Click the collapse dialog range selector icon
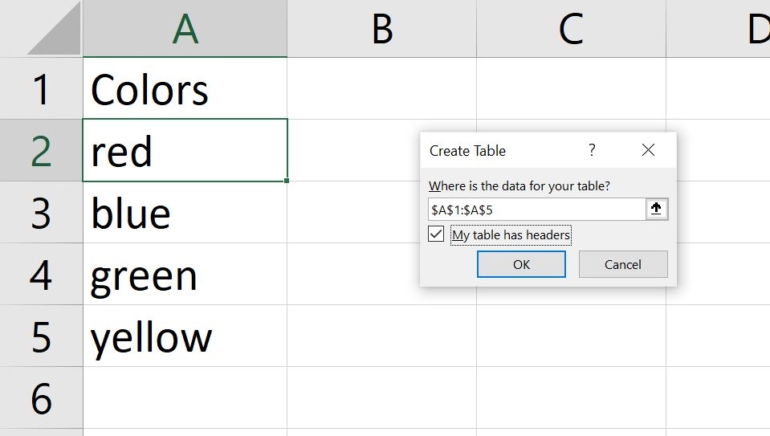Viewport: 770px width, 436px height. (x=657, y=209)
